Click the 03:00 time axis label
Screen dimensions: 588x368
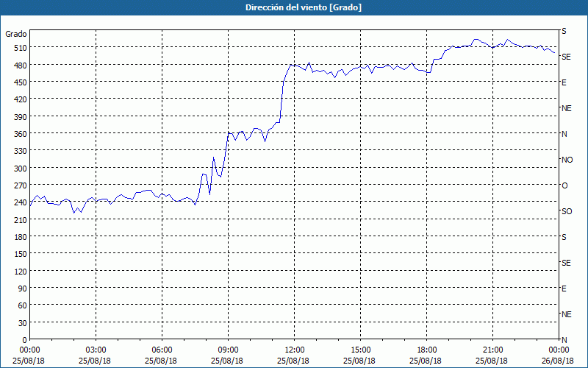coord(96,350)
